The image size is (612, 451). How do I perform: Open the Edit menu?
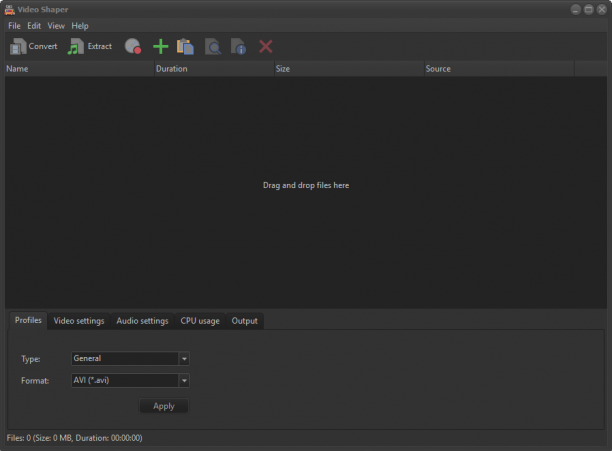[34, 26]
